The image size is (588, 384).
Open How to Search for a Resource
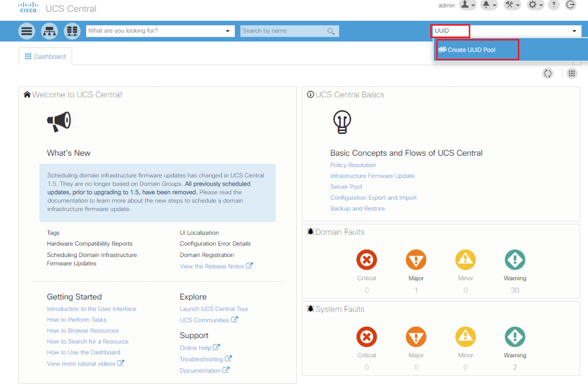click(87, 341)
